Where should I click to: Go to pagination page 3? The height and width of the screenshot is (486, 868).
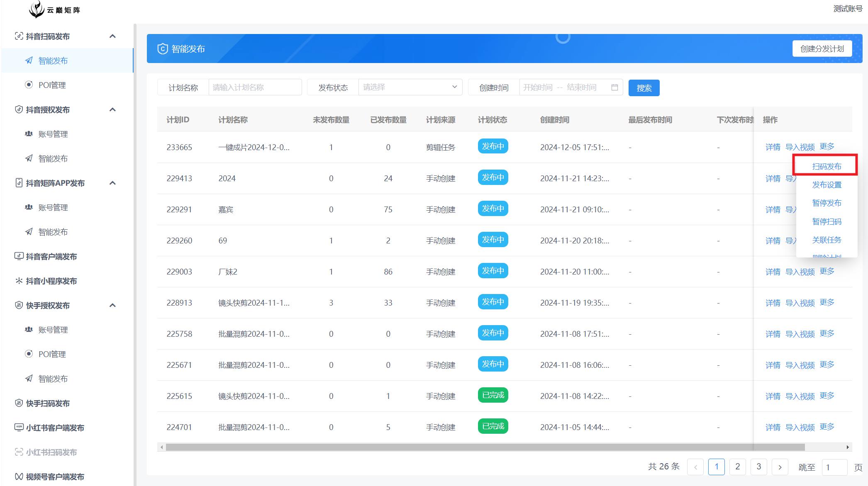[758, 467]
